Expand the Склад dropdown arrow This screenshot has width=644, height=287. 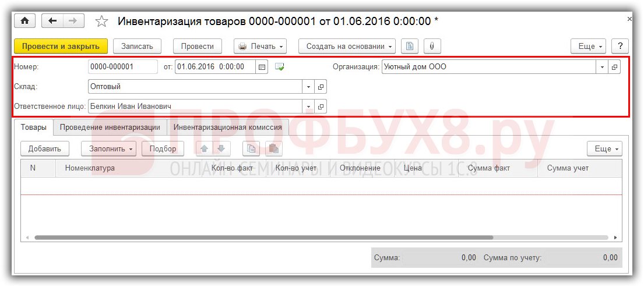[308, 87]
